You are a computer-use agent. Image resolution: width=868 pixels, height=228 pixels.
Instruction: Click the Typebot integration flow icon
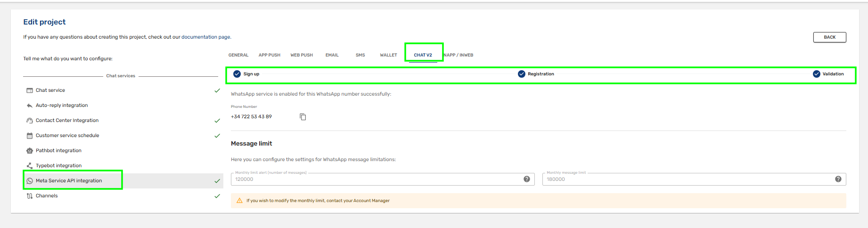coord(30,166)
